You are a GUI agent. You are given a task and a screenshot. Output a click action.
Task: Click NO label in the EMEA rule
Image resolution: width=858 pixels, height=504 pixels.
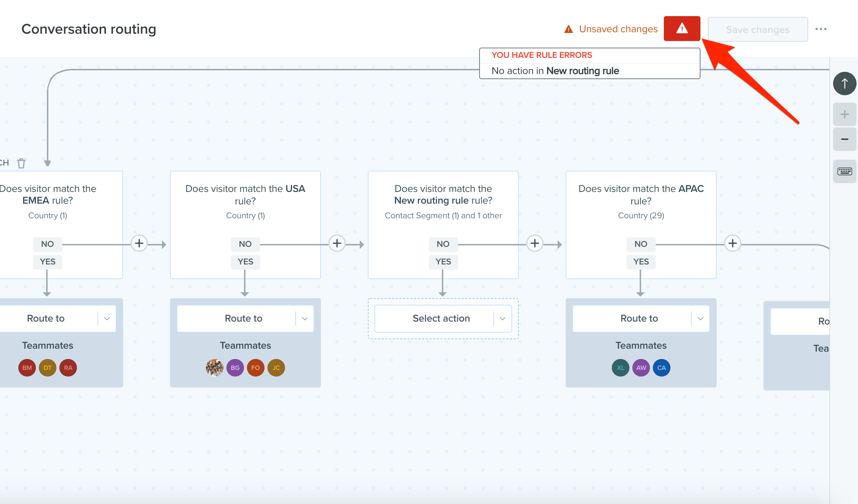pyautogui.click(x=48, y=244)
